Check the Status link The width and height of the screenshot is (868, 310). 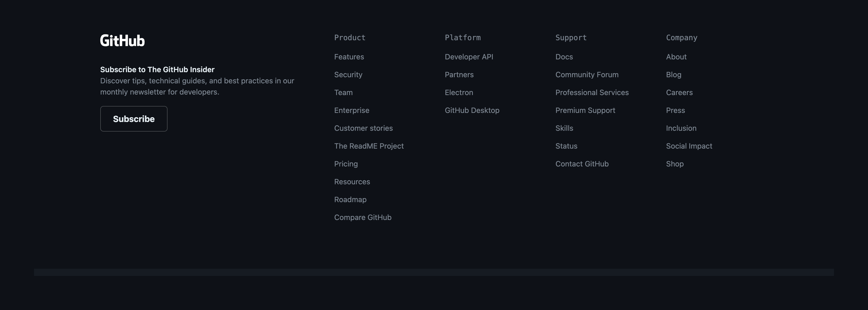[566, 146]
